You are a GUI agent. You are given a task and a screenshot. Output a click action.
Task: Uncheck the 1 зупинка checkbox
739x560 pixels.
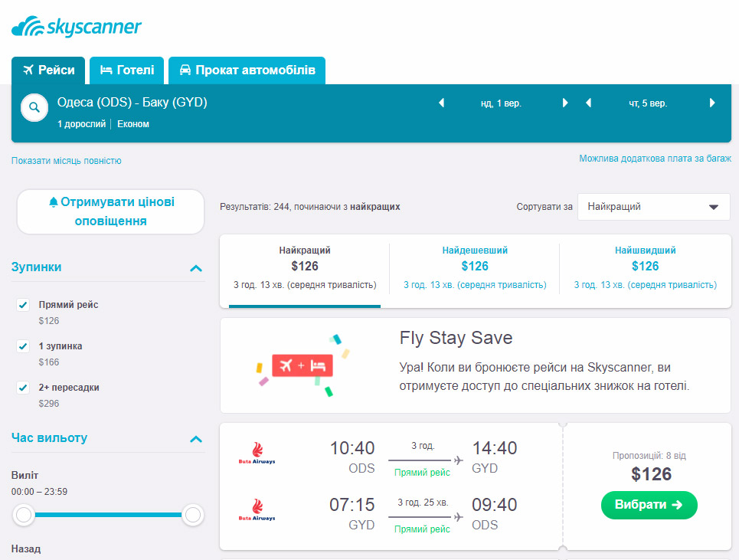click(23, 346)
